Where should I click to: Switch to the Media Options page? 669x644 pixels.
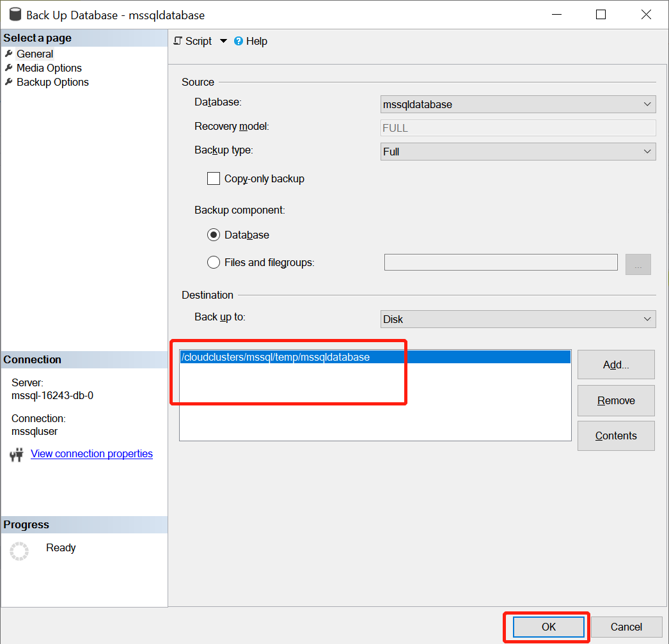point(49,68)
